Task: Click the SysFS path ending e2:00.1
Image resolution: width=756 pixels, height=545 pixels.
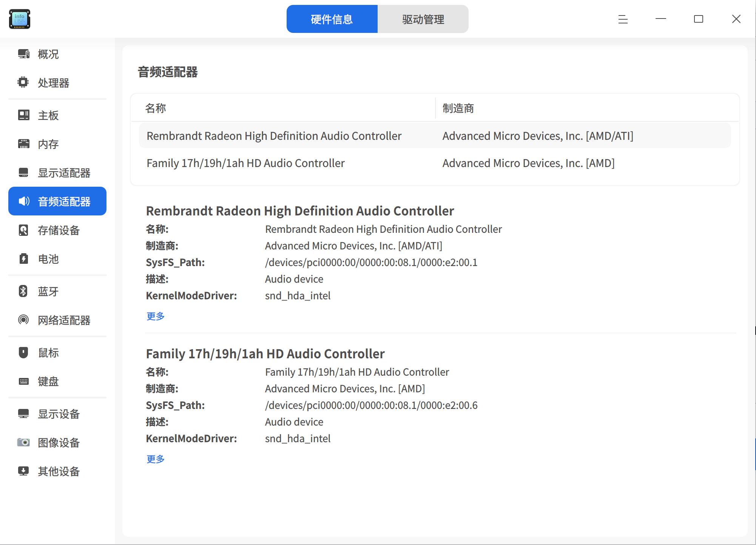Action: (x=371, y=262)
